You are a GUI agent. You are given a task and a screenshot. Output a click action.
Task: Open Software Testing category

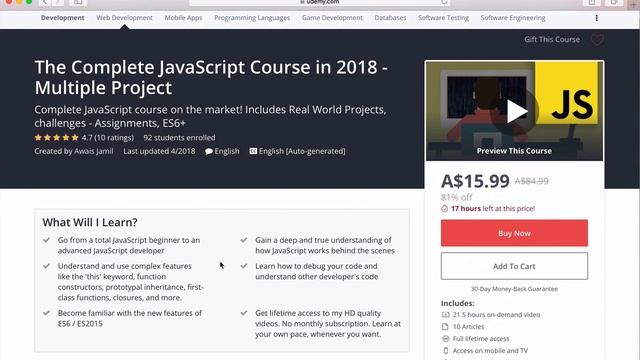[x=443, y=18]
